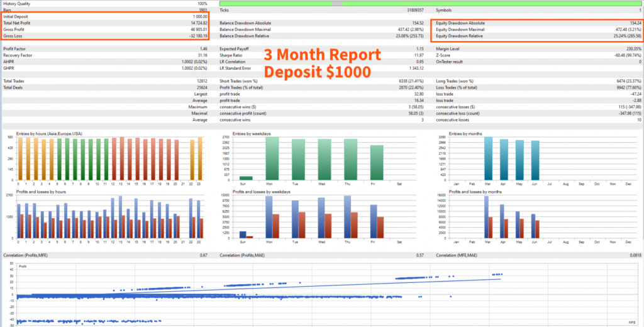Select the Ticks value 31809357
Viewport: 644px width, 327px height.
416,10
